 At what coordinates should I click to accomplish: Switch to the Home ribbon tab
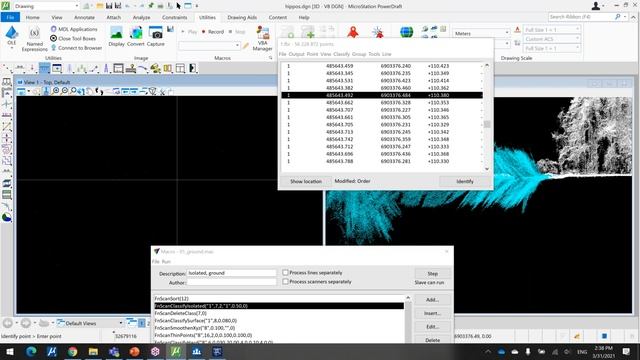[x=33, y=18]
